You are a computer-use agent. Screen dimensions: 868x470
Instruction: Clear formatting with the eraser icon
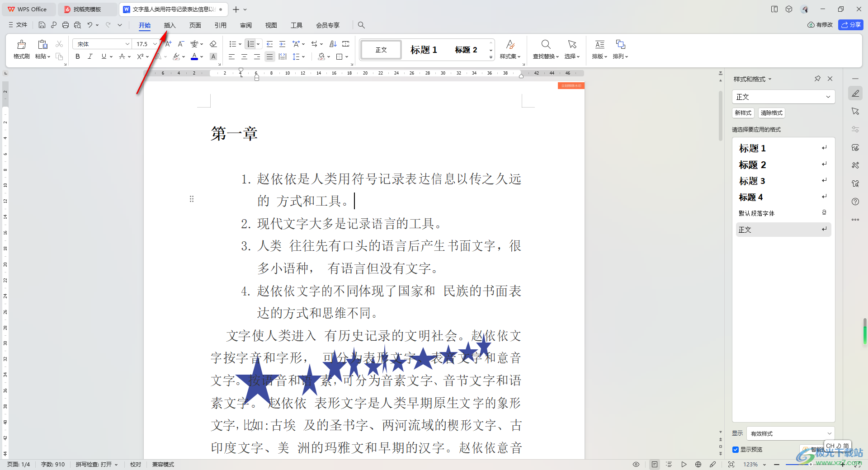(213, 44)
